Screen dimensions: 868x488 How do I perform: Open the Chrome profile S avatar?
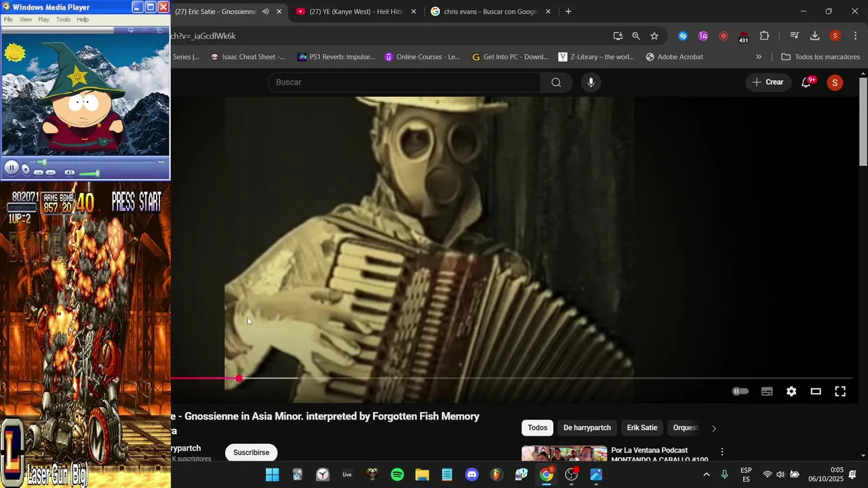835,36
